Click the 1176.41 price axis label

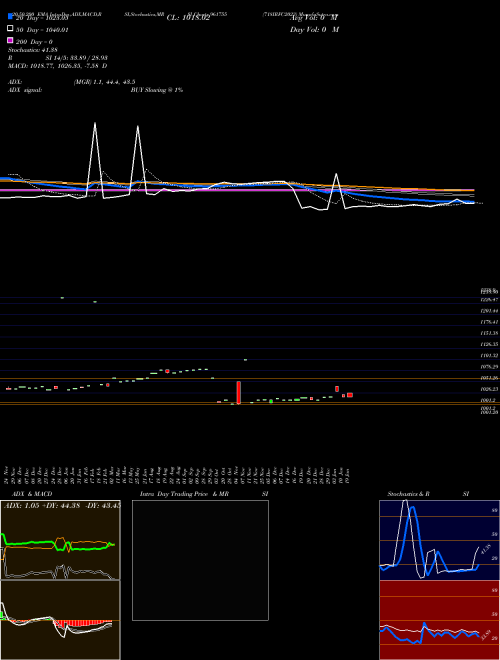pyautogui.click(x=489, y=322)
